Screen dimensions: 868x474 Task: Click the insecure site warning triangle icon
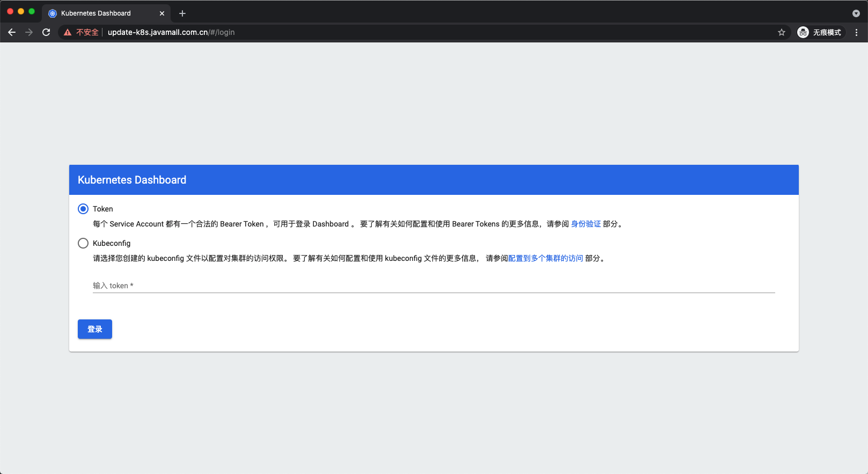(68, 32)
